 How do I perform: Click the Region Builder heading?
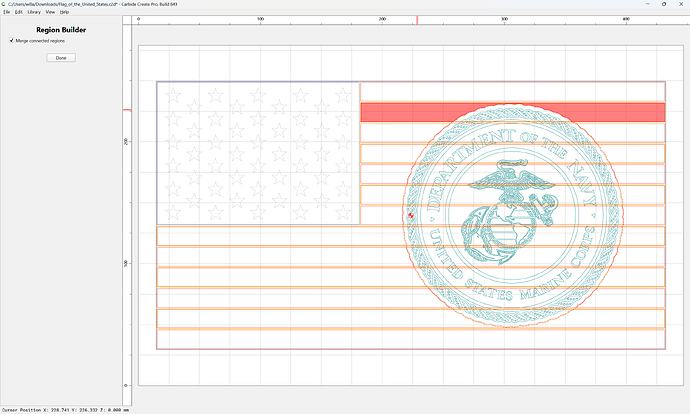[61, 30]
